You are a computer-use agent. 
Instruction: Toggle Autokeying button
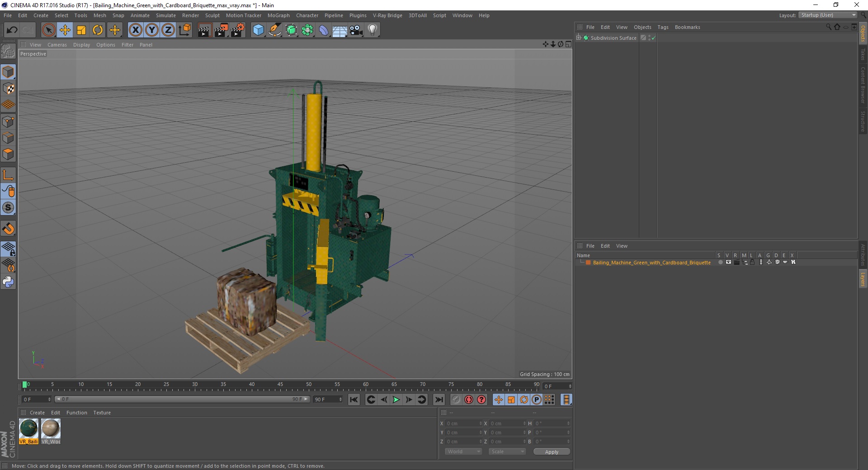tap(469, 399)
